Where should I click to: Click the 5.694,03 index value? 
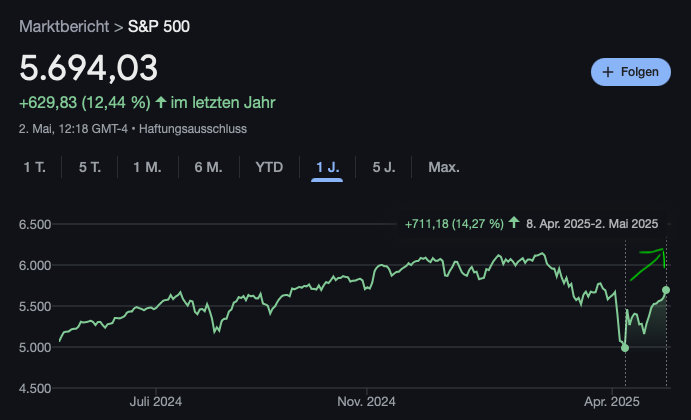pos(89,68)
